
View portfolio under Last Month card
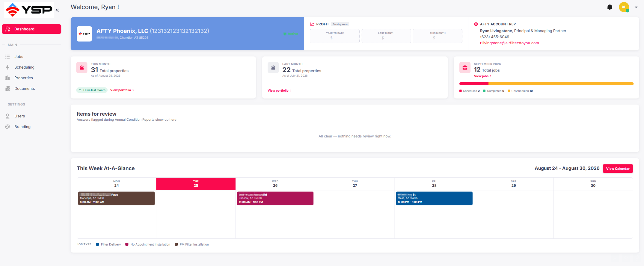280,91
